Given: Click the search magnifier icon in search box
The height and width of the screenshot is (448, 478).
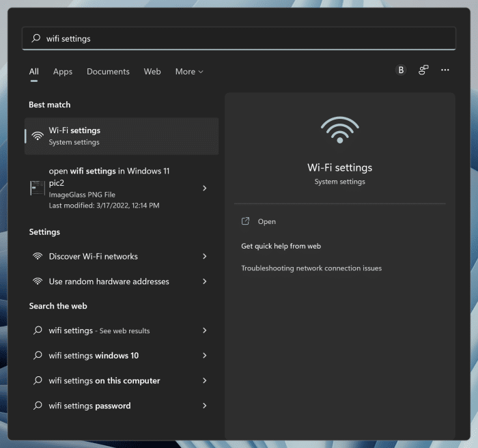Looking at the screenshot, I should [36, 38].
